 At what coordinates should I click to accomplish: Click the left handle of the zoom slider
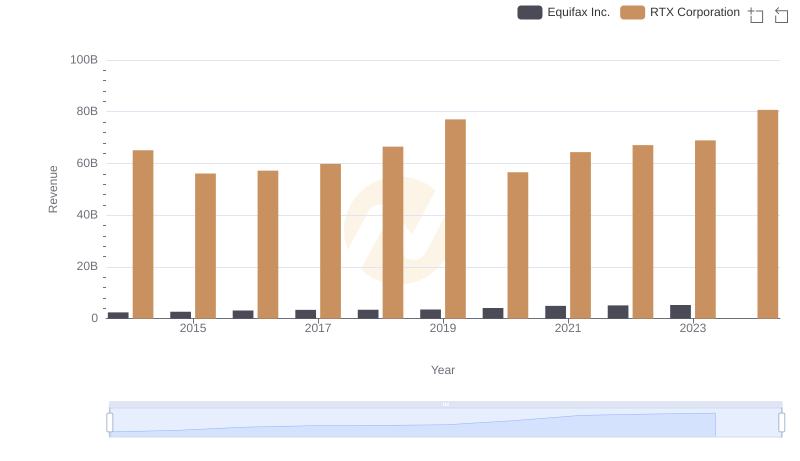[x=110, y=423]
